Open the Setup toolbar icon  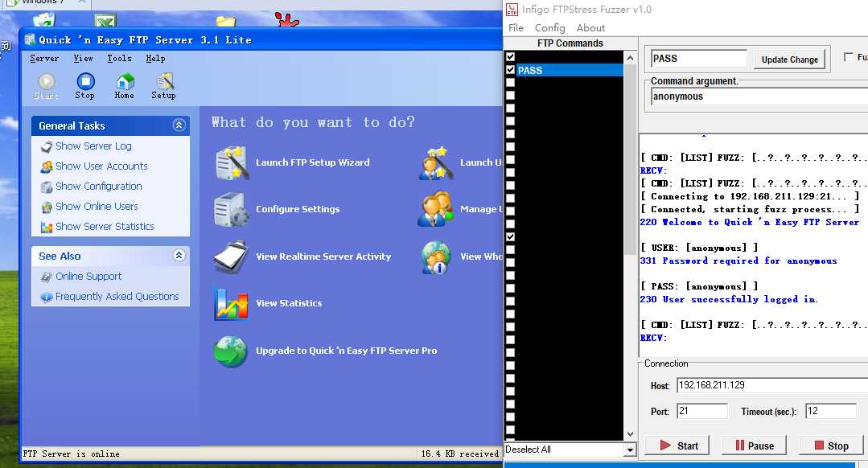164,82
